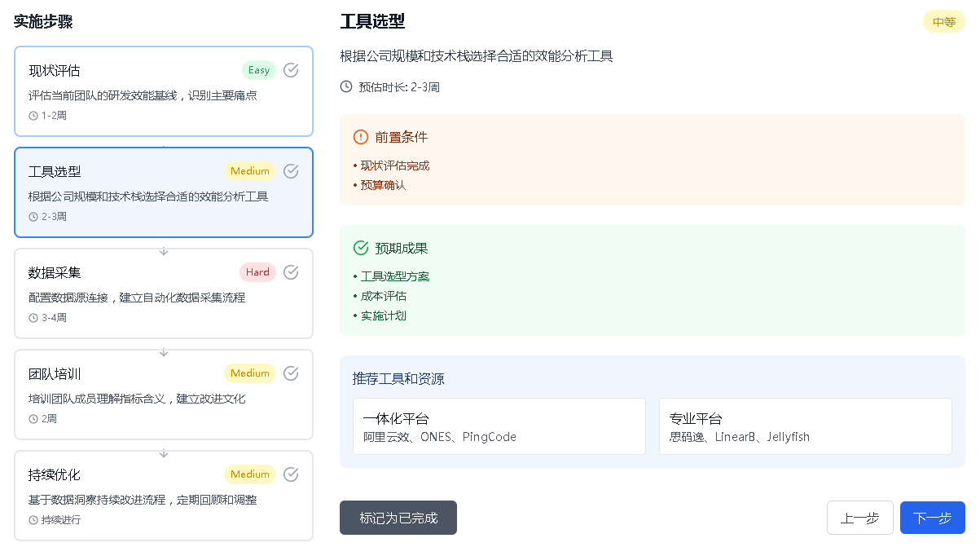Screen dimensions: 980x547
Task: Toggle the completion check for 工具选型 step
Action: pos(291,171)
